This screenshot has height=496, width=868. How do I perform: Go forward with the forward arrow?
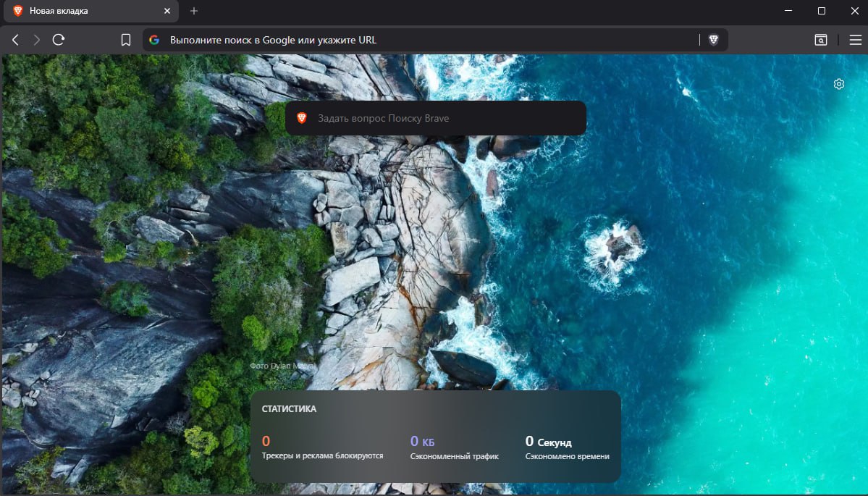(36, 40)
